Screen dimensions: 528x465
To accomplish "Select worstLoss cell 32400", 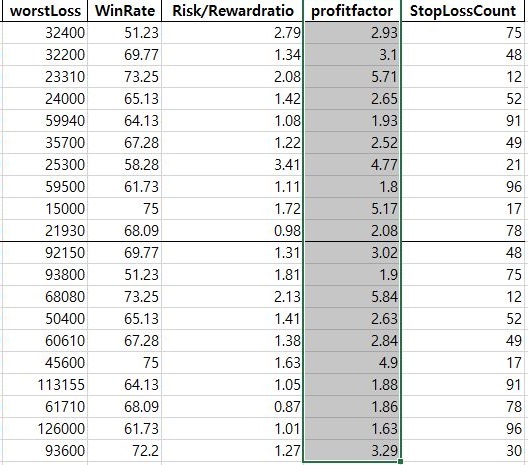I will pyautogui.click(x=45, y=33).
